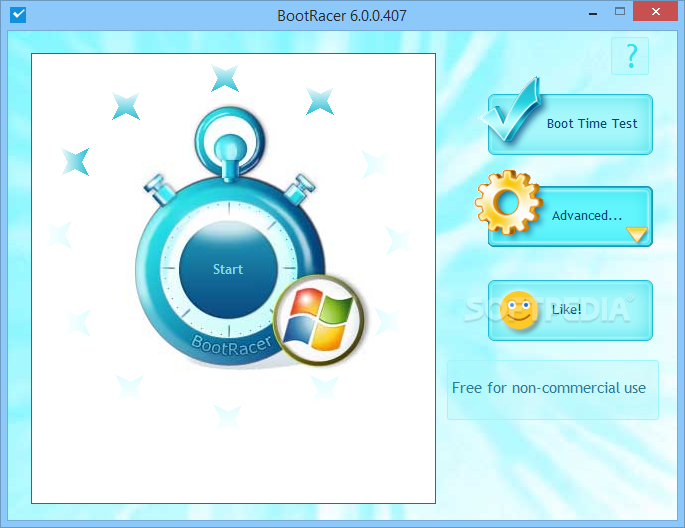Image resolution: width=685 pixels, height=528 pixels.
Task: Click the golden gear icon
Action: [509, 202]
